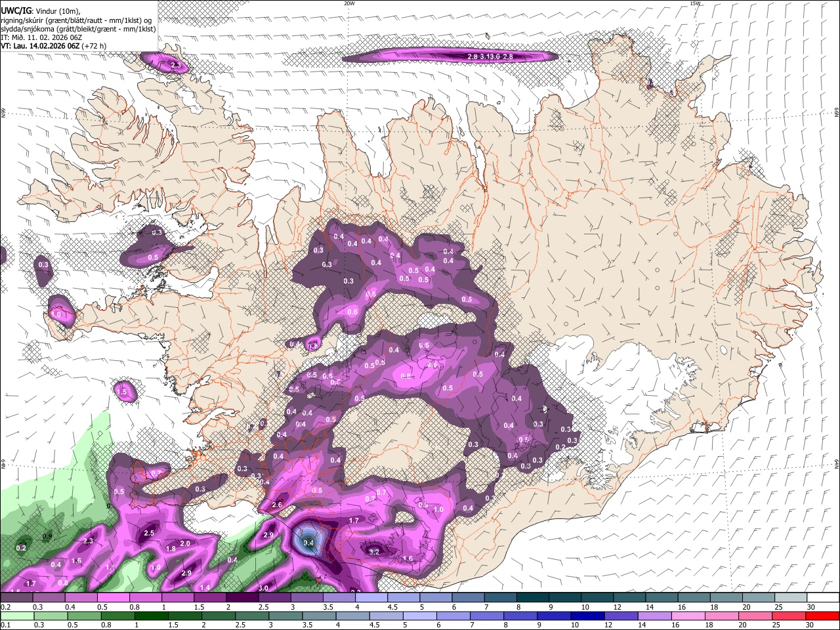
Task: Click the 0.2 label in the green rain area
Action: tap(21, 548)
